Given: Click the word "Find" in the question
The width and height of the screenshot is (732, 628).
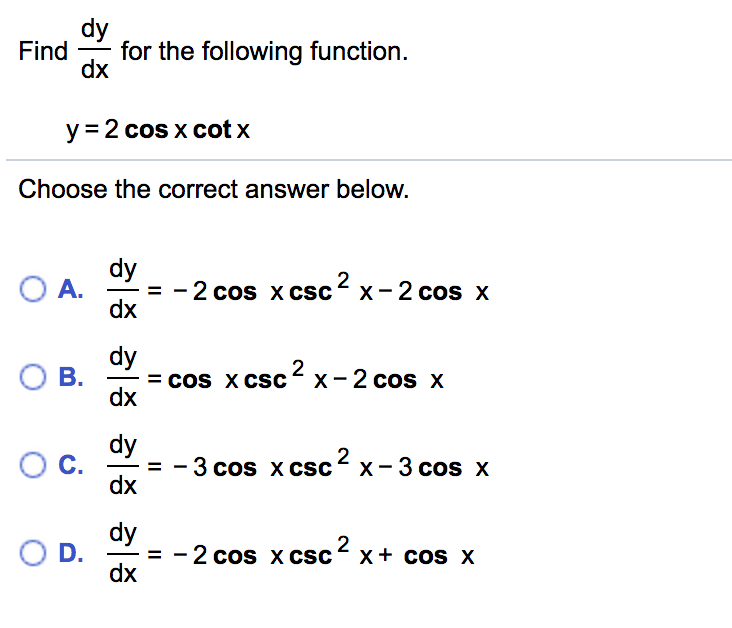Looking at the screenshot, I should pyautogui.click(x=43, y=51).
